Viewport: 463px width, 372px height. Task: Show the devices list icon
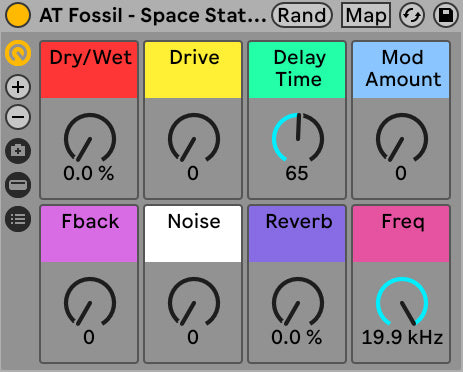(18, 219)
